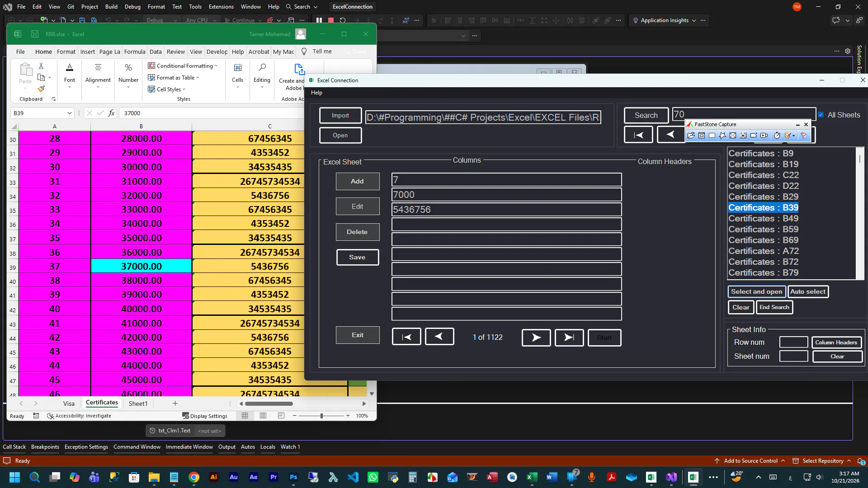
Task: Click the next record arrow button
Action: coord(536,338)
